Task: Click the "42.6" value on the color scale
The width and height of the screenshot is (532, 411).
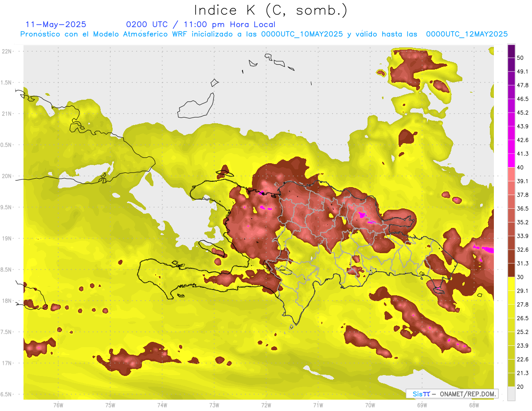Action: pos(523,140)
